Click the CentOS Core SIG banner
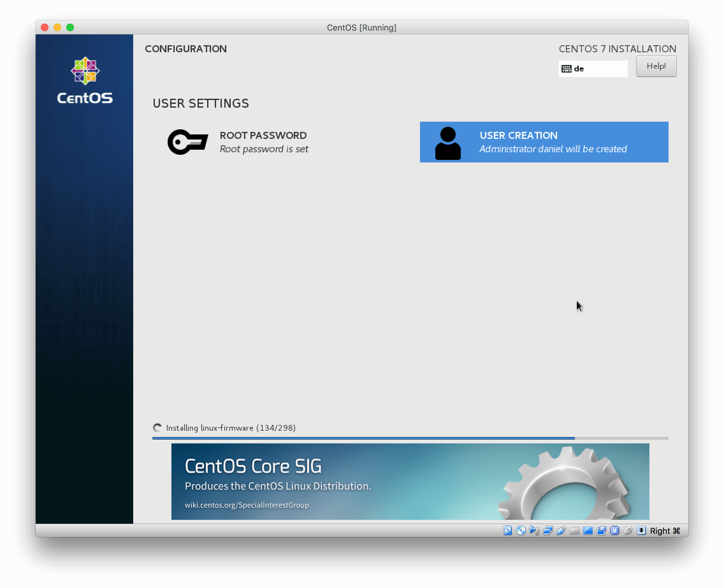Image resolution: width=724 pixels, height=588 pixels. pyautogui.click(x=410, y=481)
